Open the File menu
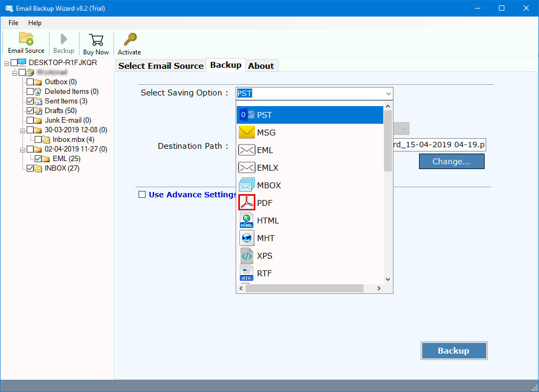 pos(13,23)
